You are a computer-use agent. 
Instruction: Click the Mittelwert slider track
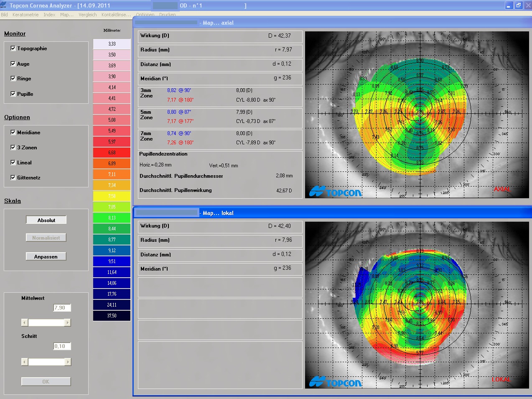(x=46, y=322)
